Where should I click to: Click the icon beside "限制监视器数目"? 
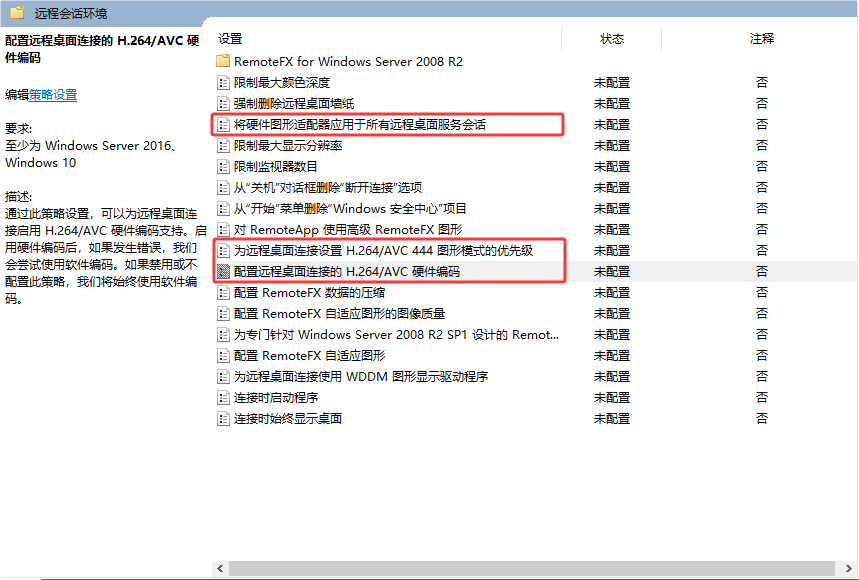(x=223, y=166)
